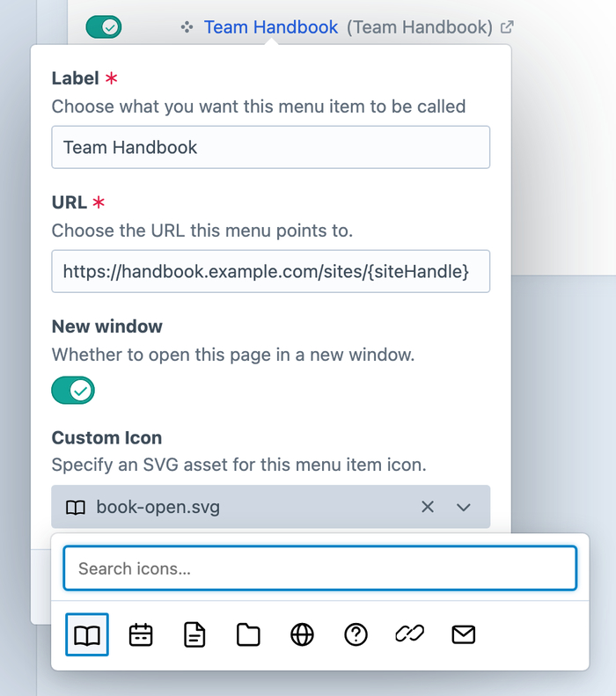Choose the globe icon
The width and height of the screenshot is (616, 696).
click(302, 634)
